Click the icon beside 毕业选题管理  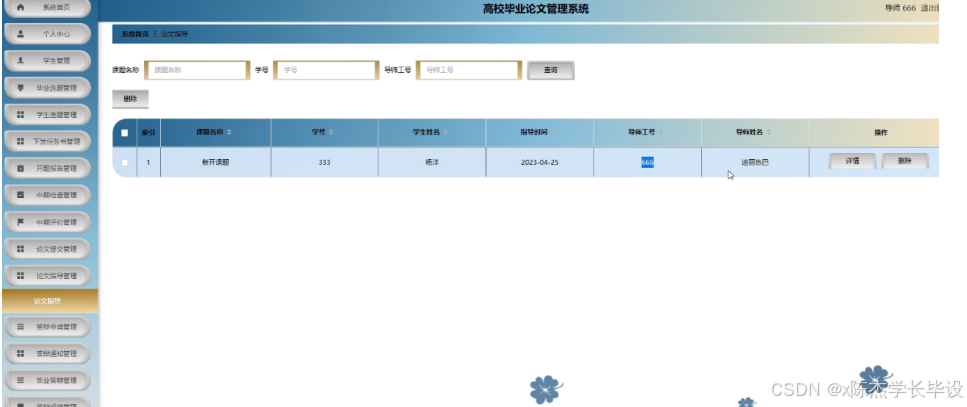[x=20, y=88]
